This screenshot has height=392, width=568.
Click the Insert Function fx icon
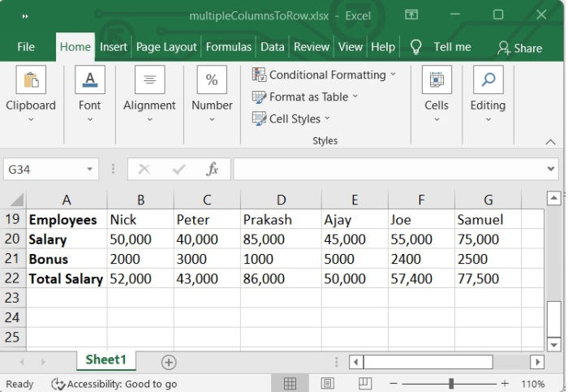click(x=213, y=169)
